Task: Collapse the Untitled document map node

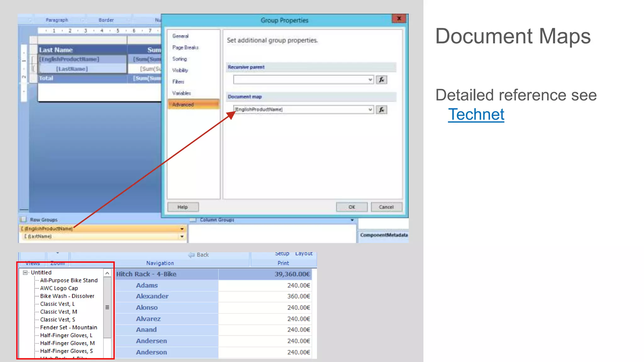Action: [x=25, y=273]
